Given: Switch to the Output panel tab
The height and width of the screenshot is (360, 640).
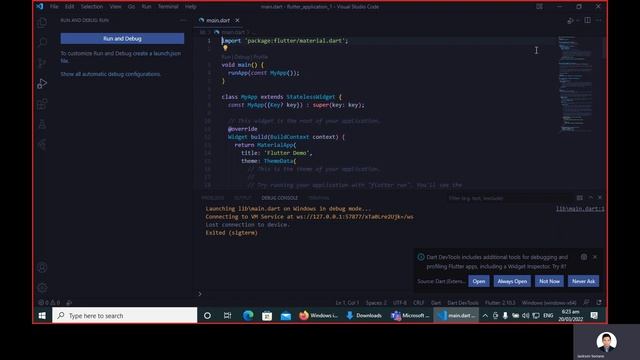Looking at the screenshot, I should tap(242, 198).
